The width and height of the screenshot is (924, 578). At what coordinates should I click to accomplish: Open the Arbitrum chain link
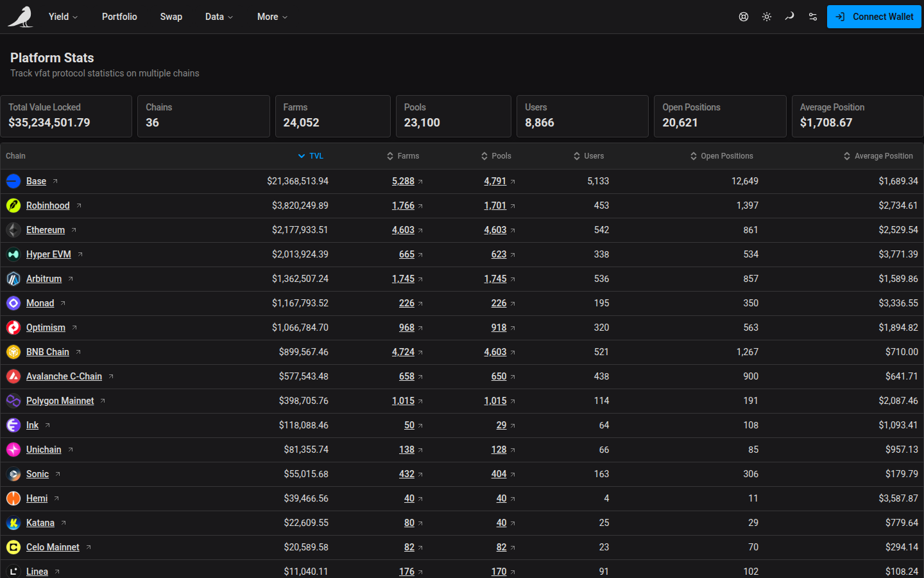pos(44,279)
